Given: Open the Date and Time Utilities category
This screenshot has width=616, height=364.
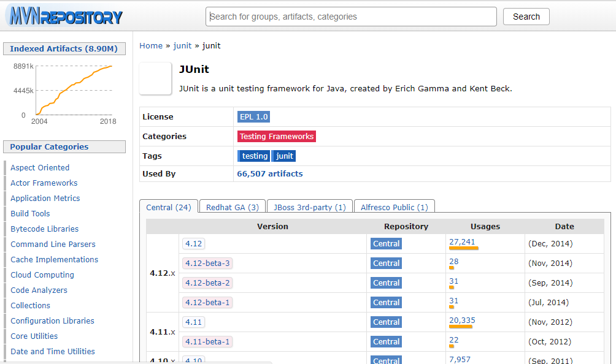Looking at the screenshot, I should [53, 351].
